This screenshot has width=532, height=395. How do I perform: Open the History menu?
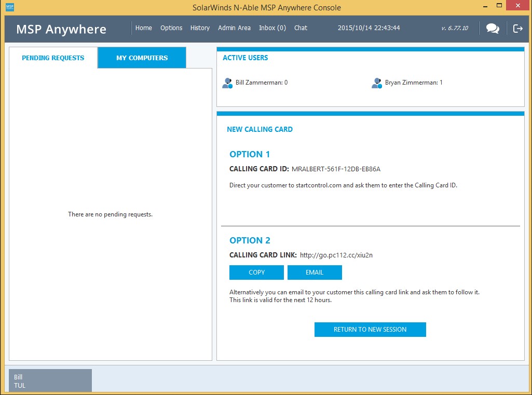200,28
